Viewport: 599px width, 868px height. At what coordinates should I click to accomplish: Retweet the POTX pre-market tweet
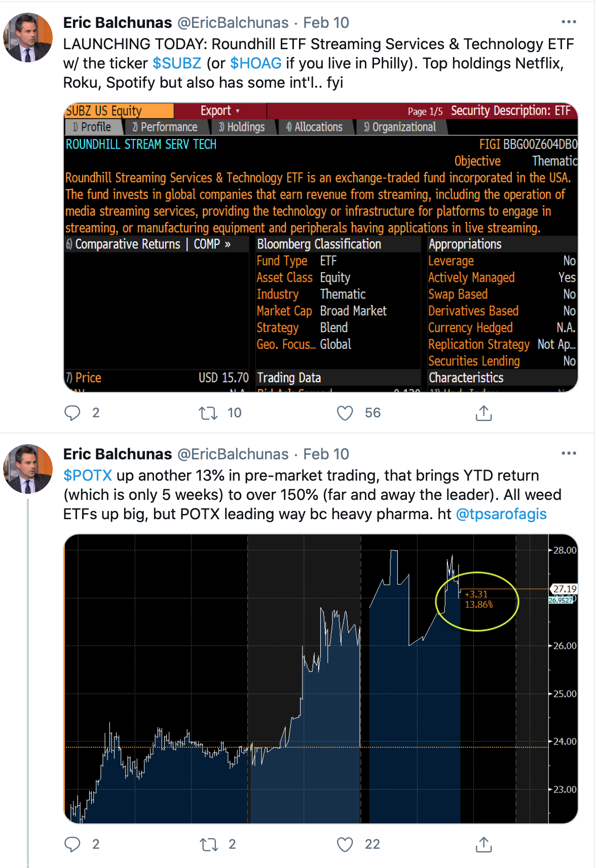208,844
